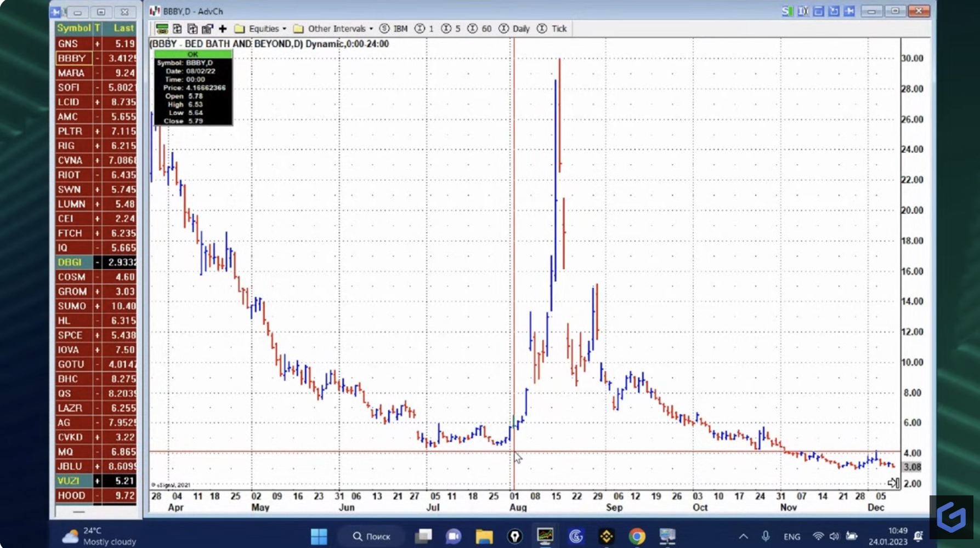Click the scroll-to-latest arrow icon near price axis
Image resolution: width=980 pixels, height=548 pixels.
[x=893, y=483]
